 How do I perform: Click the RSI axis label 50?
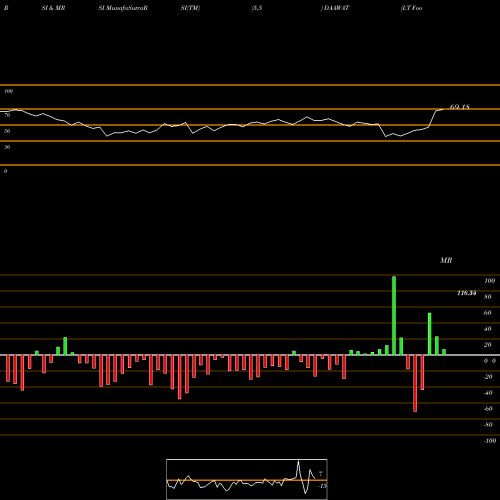pos(7,131)
